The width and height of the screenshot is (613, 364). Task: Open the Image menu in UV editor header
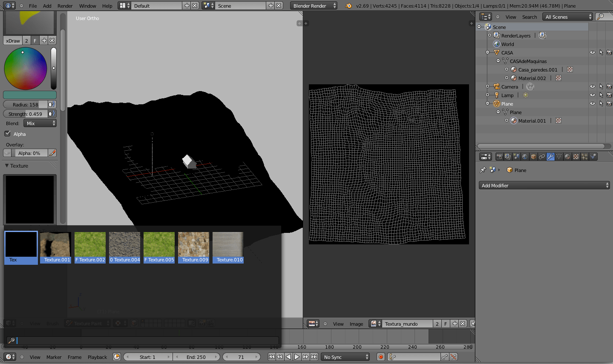pos(357,324)
